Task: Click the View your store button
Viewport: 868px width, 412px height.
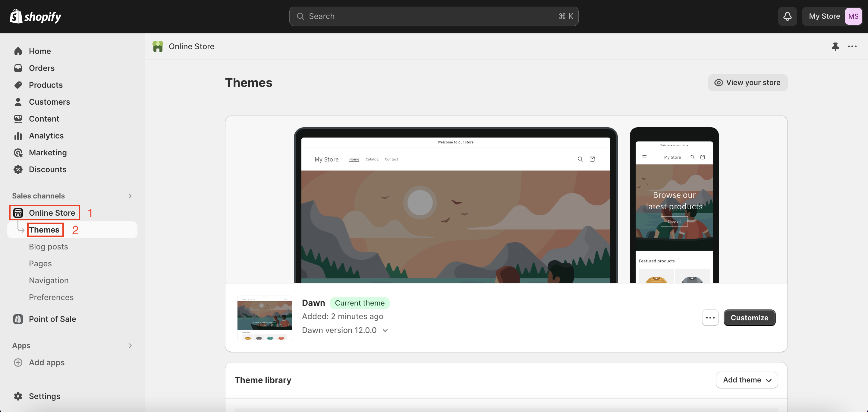Action: click(x=747, y=82)
